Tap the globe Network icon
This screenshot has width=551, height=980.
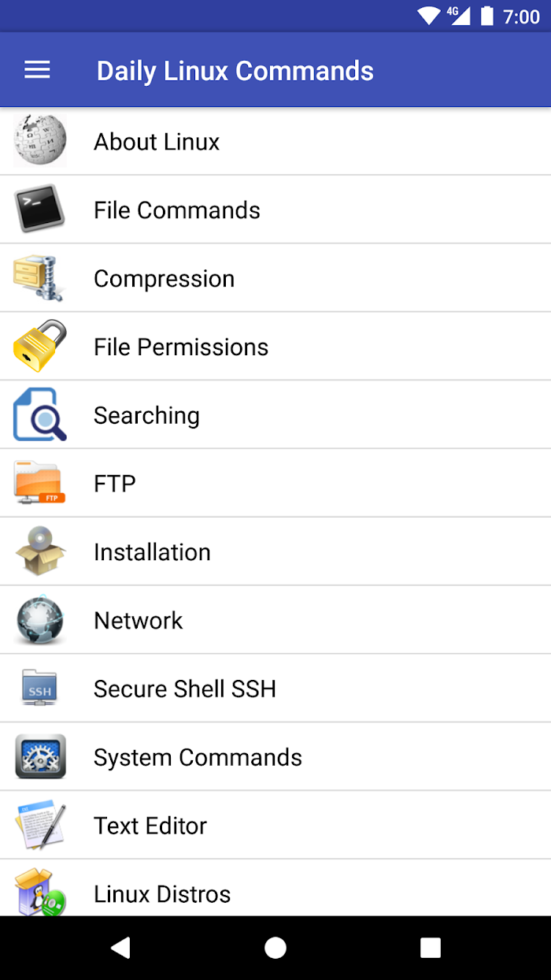pyautogui.click(x=39, y=620)
